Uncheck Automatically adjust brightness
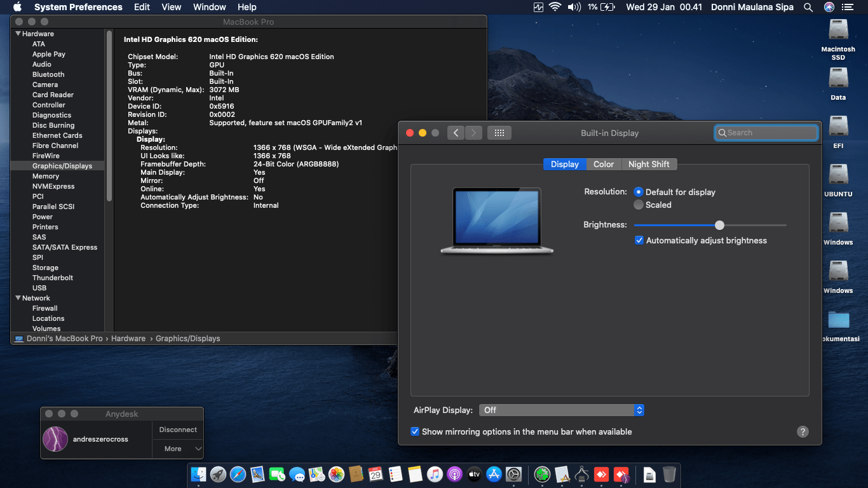The width and height of the screenshot is (868, 488). [639, 240]
